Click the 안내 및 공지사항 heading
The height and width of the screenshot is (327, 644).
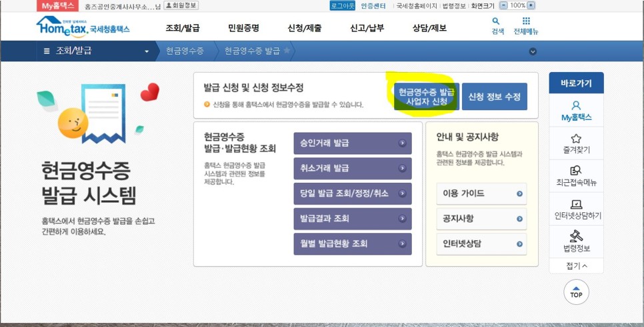(x=467, y=137)
